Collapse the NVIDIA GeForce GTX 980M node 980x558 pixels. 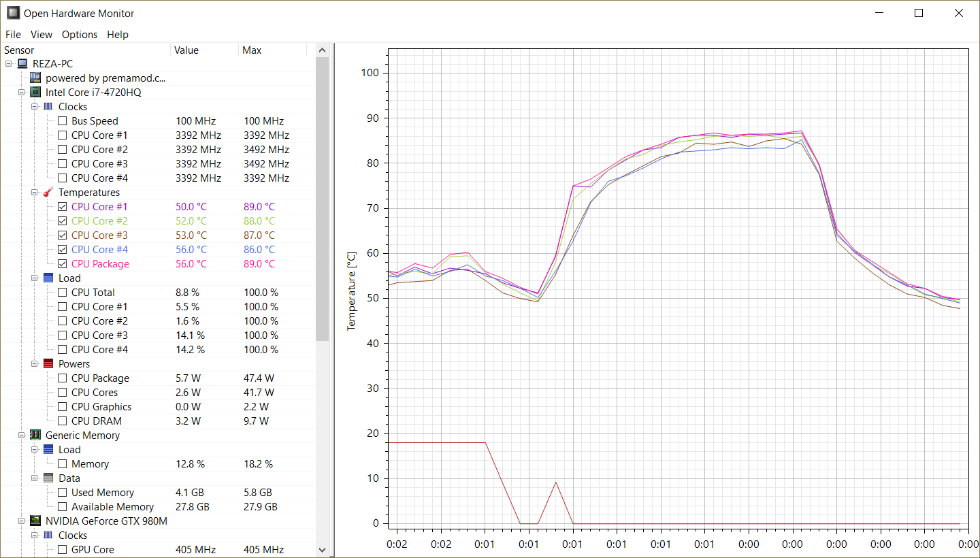[x=22, y=521]
